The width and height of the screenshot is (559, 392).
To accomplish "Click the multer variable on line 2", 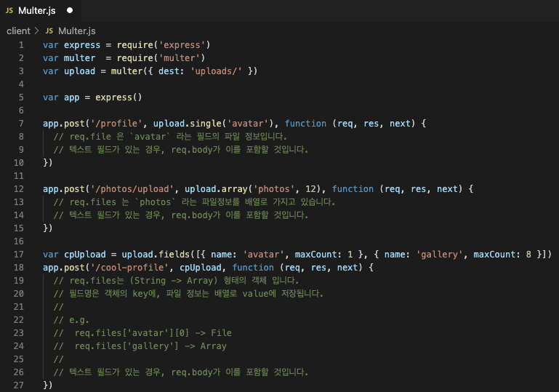I will (x=79, y=58).
